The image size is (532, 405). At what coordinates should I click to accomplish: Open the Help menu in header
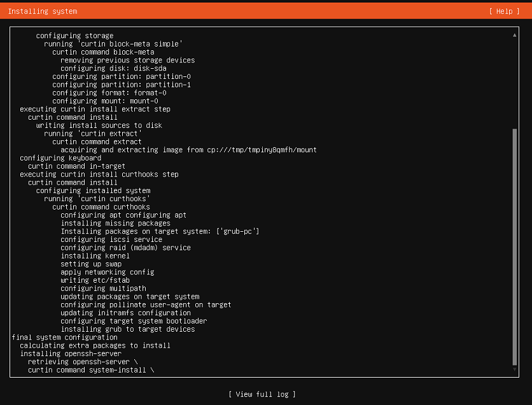pyautogui.click(x=500, y=11)
